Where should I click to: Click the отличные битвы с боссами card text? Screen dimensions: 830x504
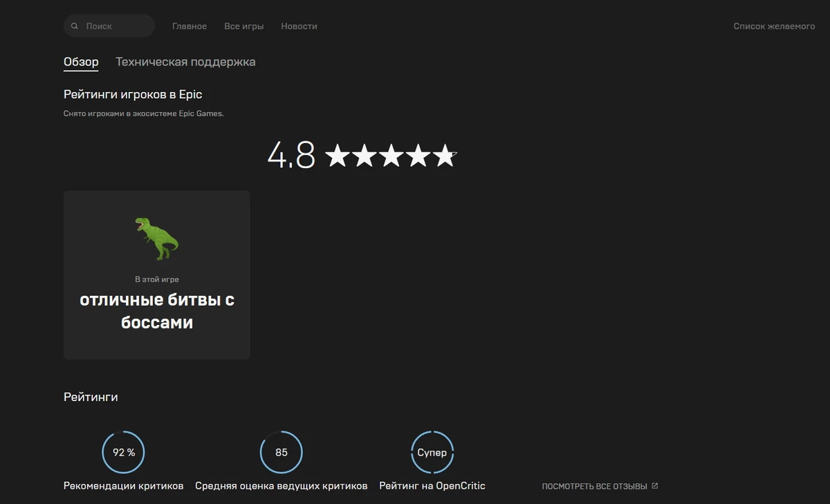tap(157, 311)
